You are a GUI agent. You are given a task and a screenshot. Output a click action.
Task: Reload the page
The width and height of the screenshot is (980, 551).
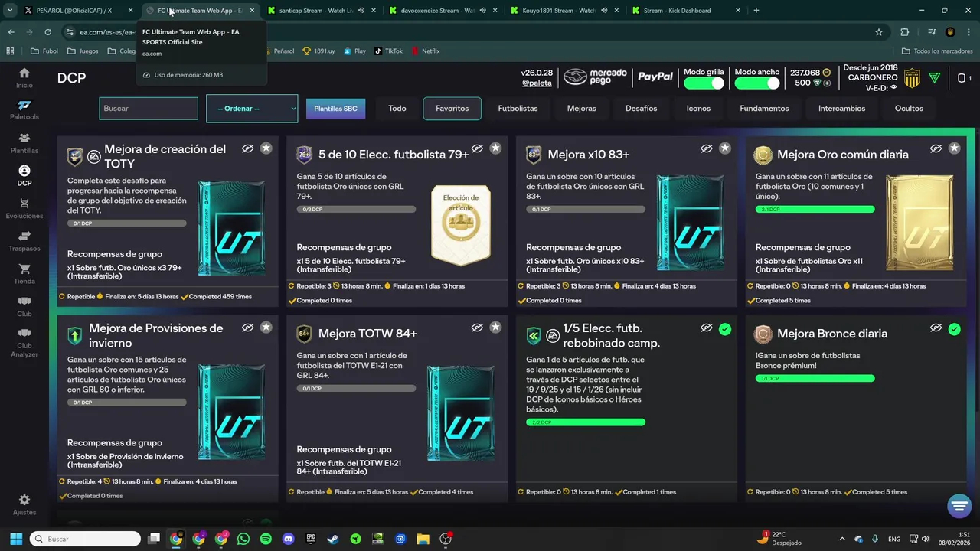pyautogui.click(x=47, y=32)
